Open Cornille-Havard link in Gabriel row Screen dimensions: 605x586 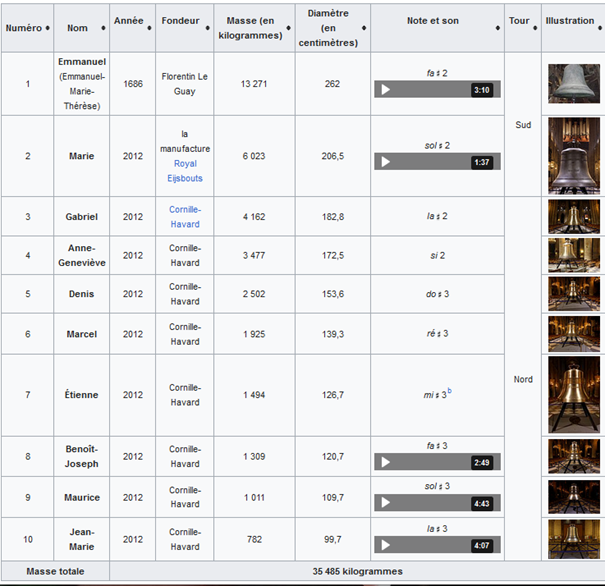184,217
